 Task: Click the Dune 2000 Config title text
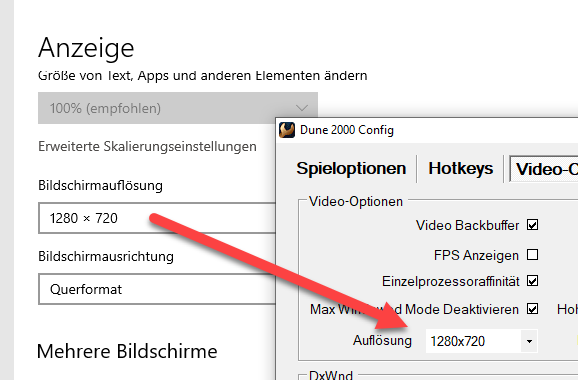[347, 130]
